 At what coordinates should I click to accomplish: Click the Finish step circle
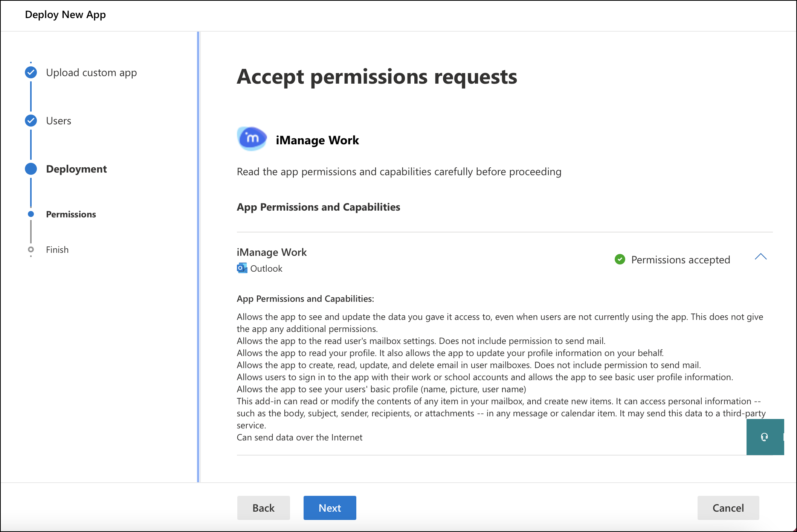pyautogui.click(x=31, y=249)
